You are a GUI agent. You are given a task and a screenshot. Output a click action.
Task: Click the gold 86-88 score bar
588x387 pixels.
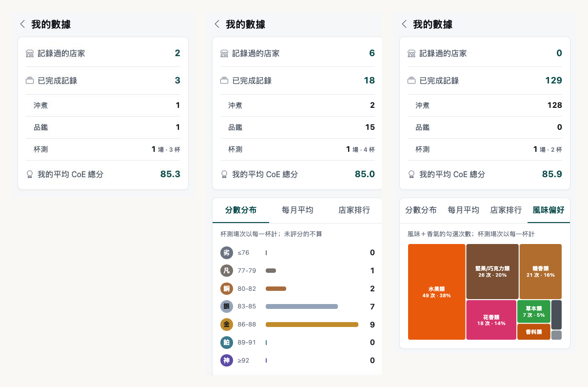(x=312, y=325)
